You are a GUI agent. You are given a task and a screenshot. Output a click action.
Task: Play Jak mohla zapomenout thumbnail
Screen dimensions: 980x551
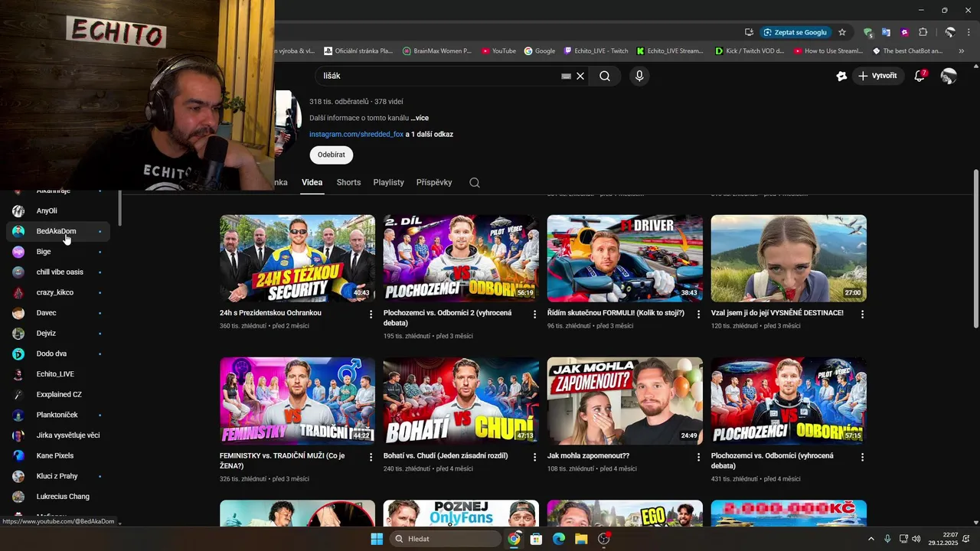(625, 401)
